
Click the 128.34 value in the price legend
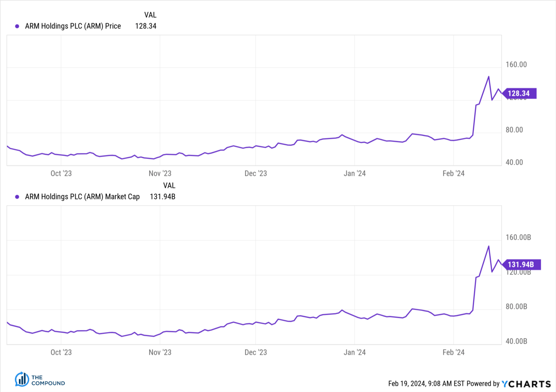145,26
